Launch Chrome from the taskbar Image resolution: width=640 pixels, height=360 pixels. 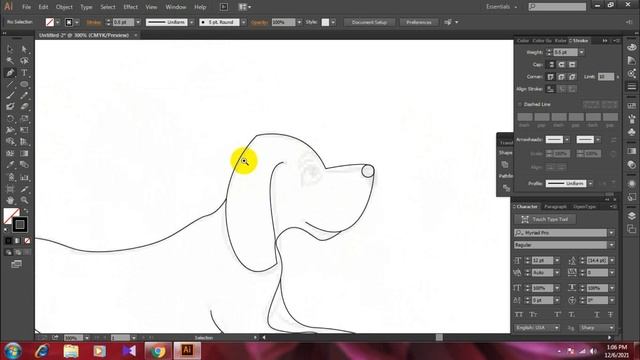tap(158, 351)
